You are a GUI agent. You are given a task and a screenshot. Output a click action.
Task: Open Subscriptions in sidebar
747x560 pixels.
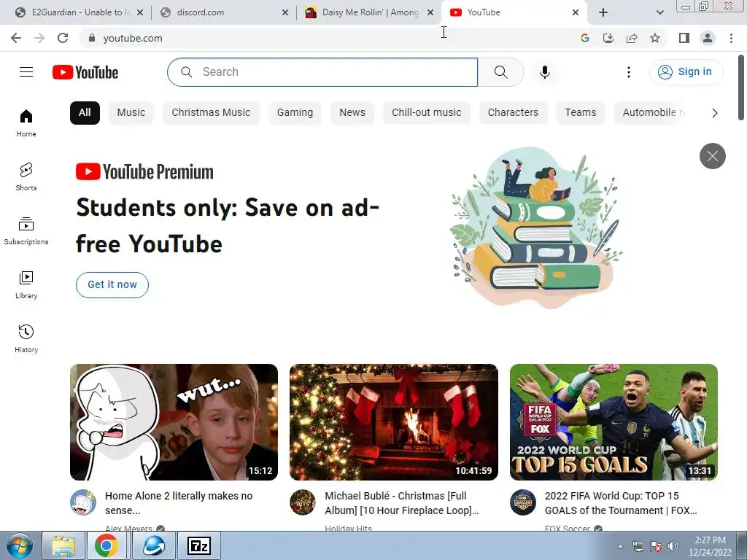click(26, 230)
